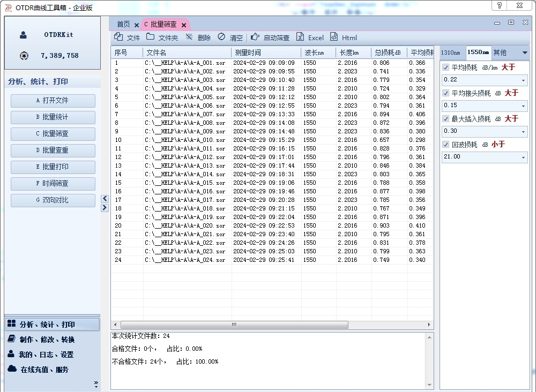Click the 文件夹 (Folder) toolbar icon
This screenshot has height=392, width=536.
pyautogui.click(x=151, y=37)
